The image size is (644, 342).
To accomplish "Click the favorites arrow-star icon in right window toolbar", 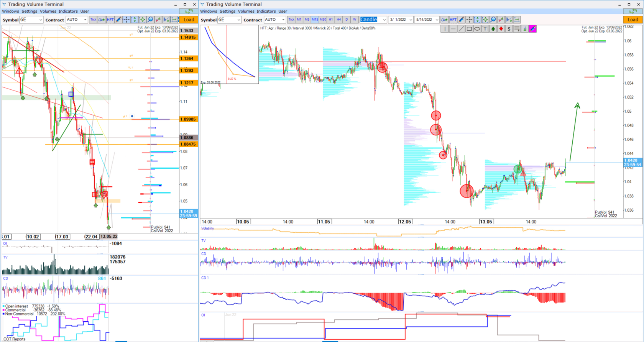I will coord(445,20).
